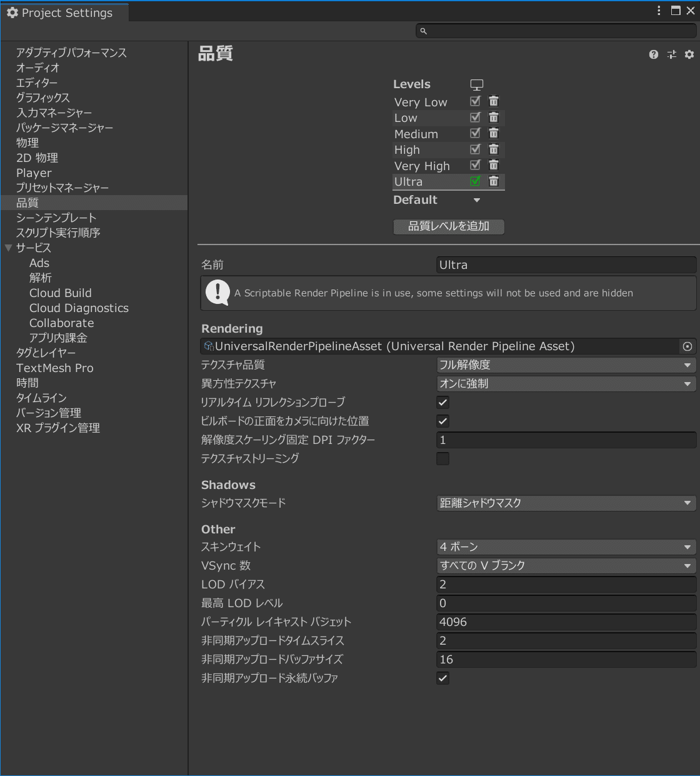This screenshot has height=776, width=700.
Task: Delete the Ultra quality level
Action: coord(494,181)
